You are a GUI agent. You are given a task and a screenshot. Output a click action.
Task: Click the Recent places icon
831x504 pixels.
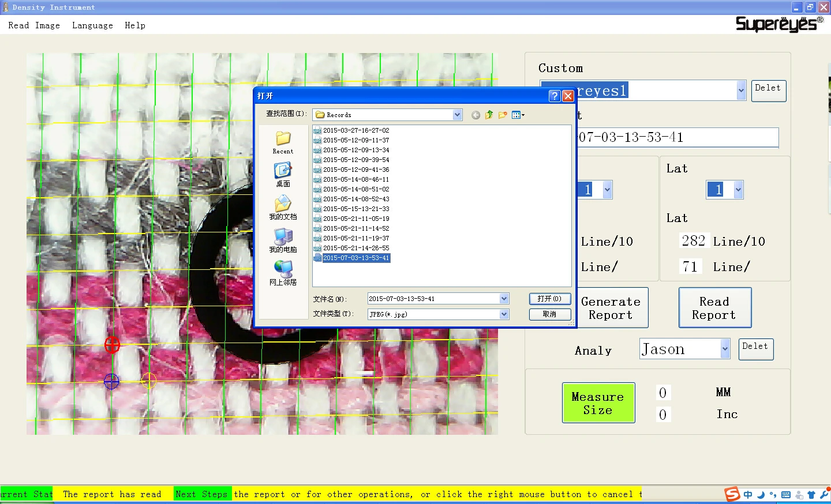point(283,141)
